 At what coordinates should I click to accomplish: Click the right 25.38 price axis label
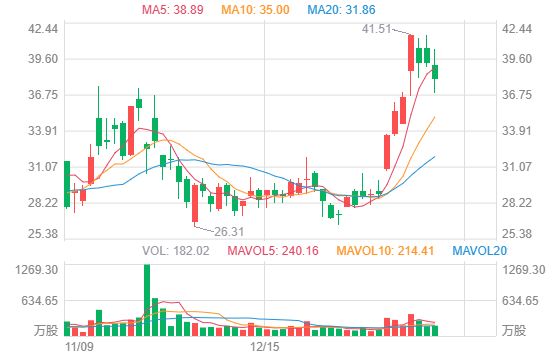coord(517,234)
